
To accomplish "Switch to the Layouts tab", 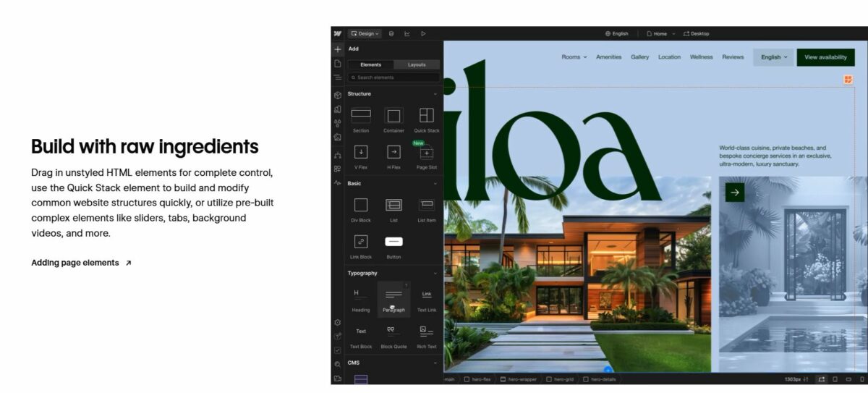I will (417, 64).
